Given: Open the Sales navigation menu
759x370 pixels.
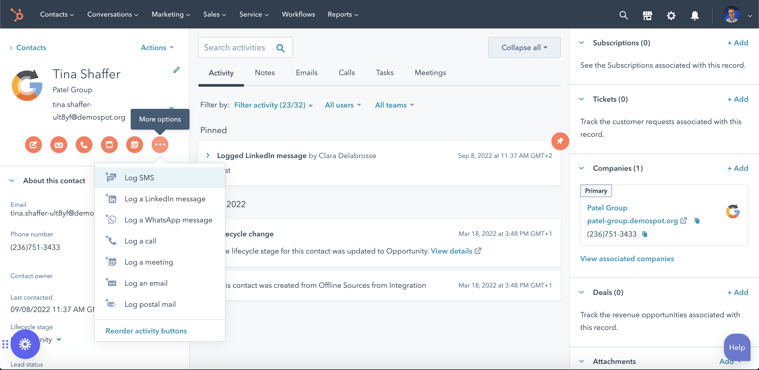Looking at the screenshot, I should tap(215, 15).
